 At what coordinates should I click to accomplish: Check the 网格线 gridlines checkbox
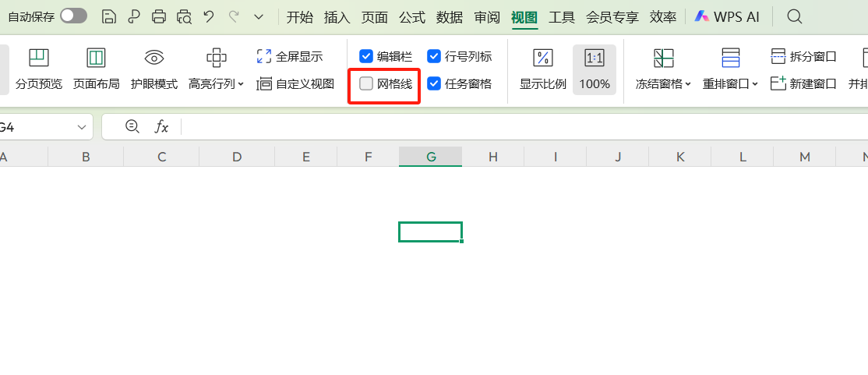tap(366, 83)
